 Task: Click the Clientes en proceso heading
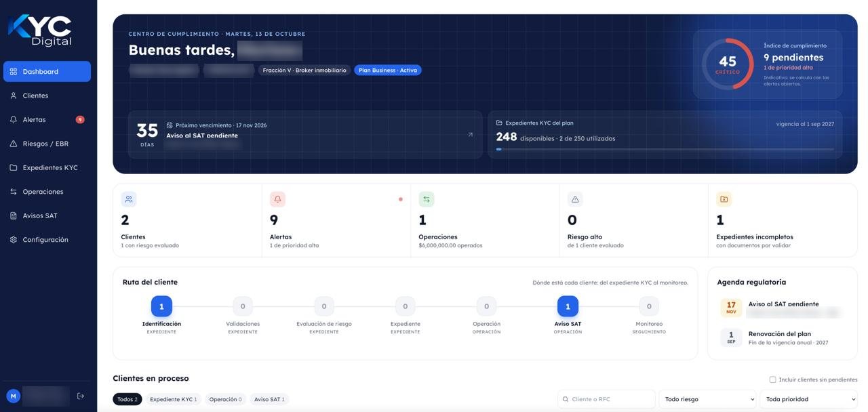tap(151, 378)
